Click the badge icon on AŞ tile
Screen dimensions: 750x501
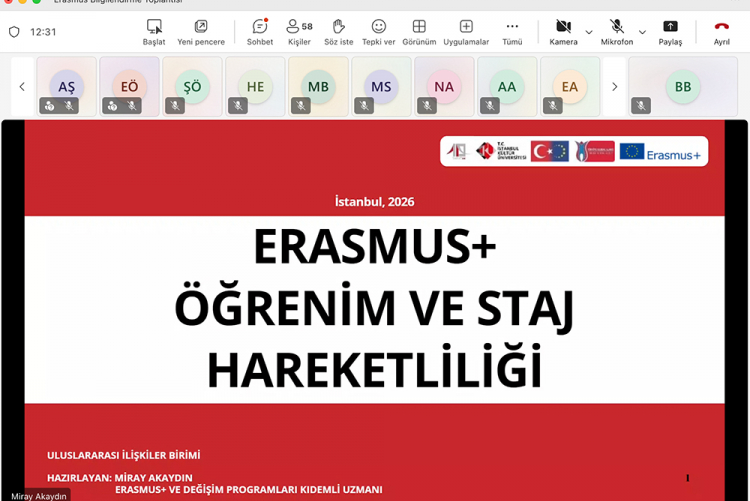pyautogui.click(x=49, y=106)
